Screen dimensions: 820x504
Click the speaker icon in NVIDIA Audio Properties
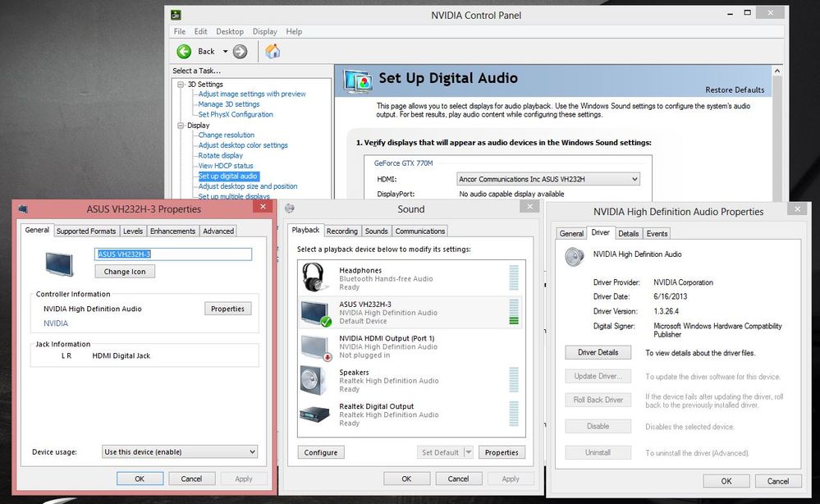click(x=575, y=257)
